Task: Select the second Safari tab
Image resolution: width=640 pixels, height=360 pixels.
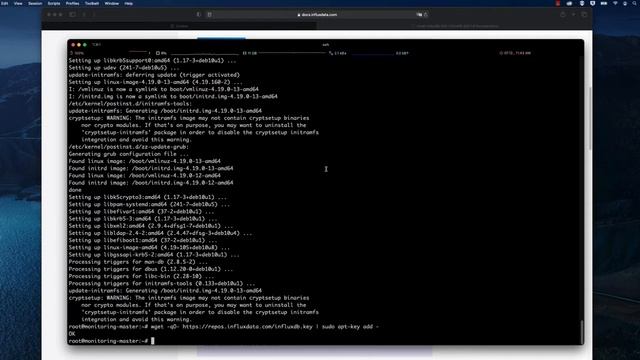Action: pyautogui.click(x=455, y=26)
